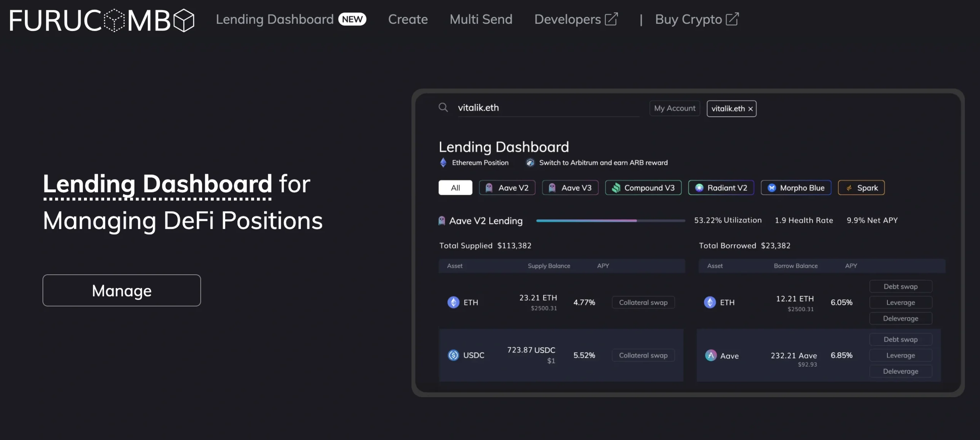Click the NEW badge in the navigation
Image resolution: width=980 pixels, height=440 pixels.
352,19
